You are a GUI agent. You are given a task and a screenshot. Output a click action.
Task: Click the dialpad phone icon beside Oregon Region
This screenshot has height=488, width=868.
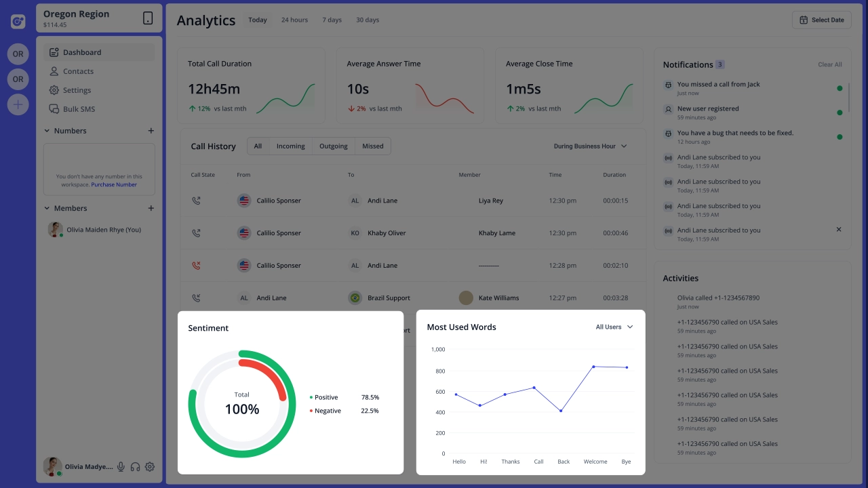(148, 18)
